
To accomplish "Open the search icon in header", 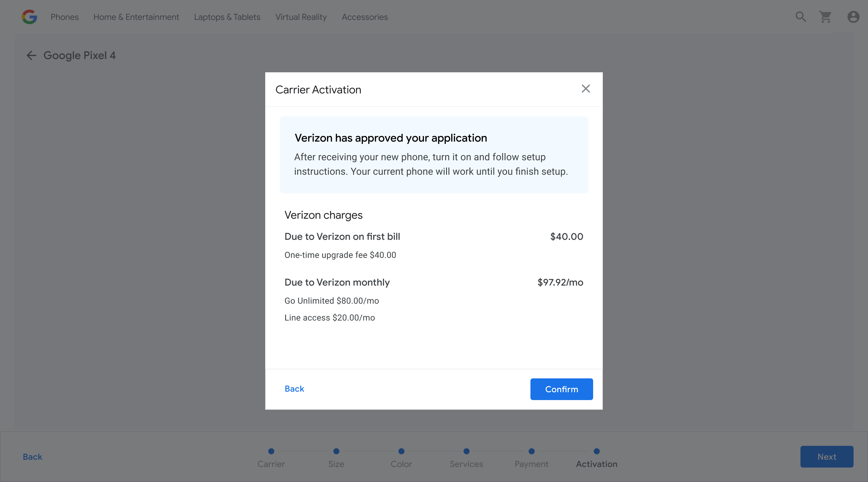I will [800, 17].
